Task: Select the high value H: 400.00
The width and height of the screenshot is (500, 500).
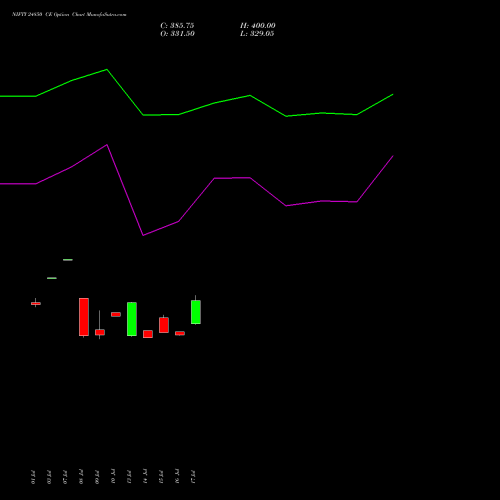Action: pyautogui.click(x=258, y=26)
